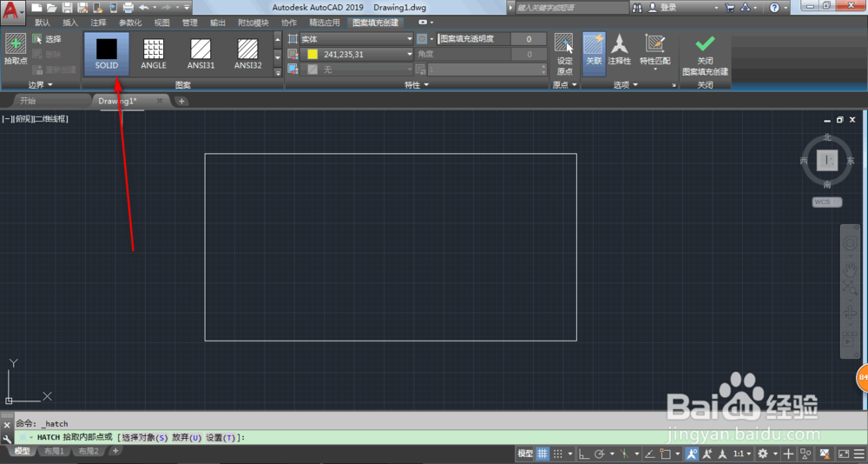Click the search keyword input field
The height and width of the screenshot is (464, 868).
point(571,8)
